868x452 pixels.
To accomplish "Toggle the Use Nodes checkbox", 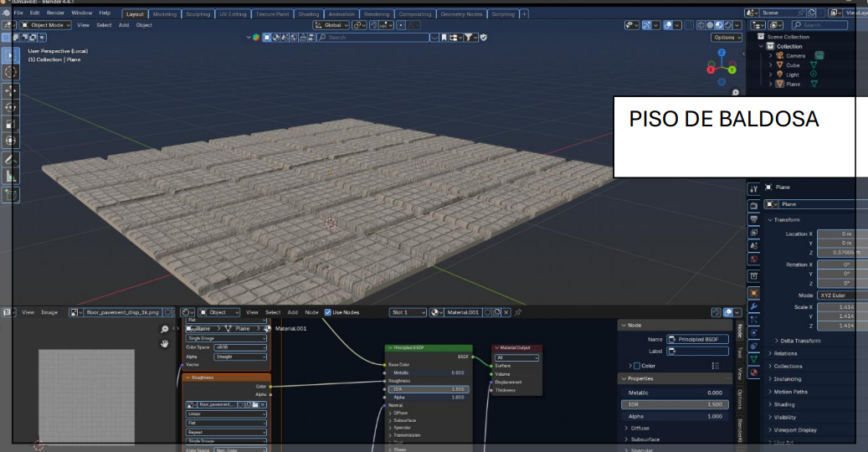I will pyautogui.click(x=328, y=312).
